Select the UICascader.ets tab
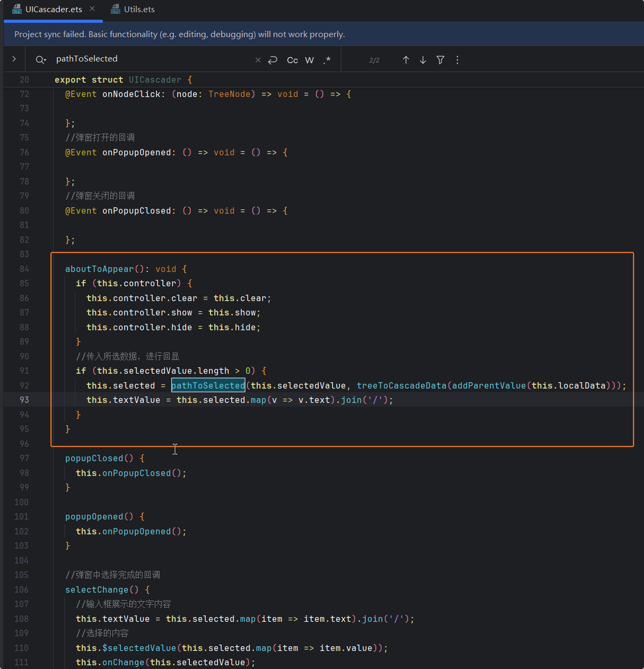 point(54,10)
